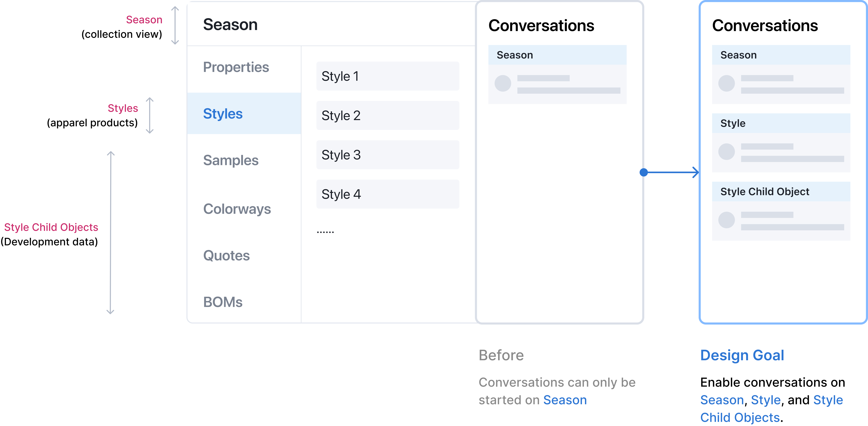Open the Properties tab
Screen dimensions: 868x426
[x=236, y=67]
